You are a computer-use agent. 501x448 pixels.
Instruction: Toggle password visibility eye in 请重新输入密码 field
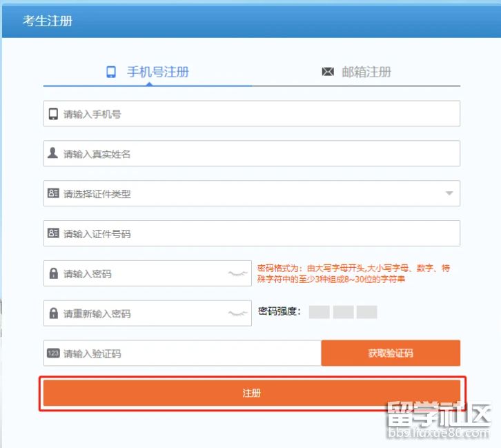237,313
